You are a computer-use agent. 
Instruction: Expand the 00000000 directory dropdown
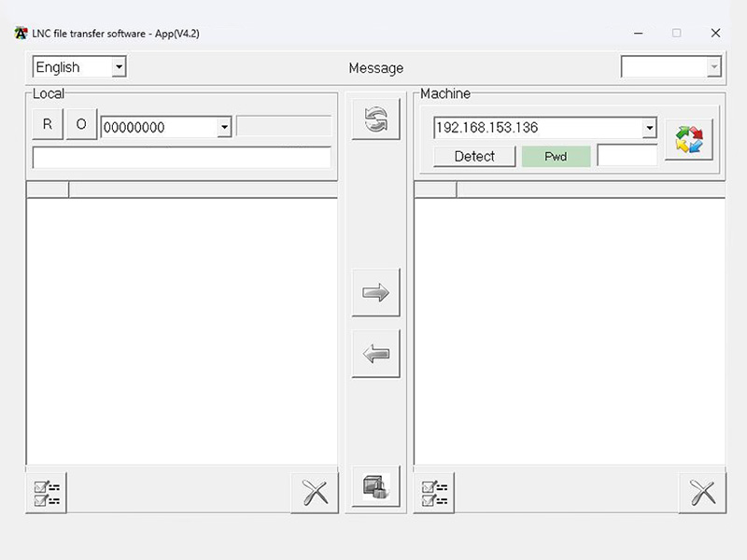point(222,124)
